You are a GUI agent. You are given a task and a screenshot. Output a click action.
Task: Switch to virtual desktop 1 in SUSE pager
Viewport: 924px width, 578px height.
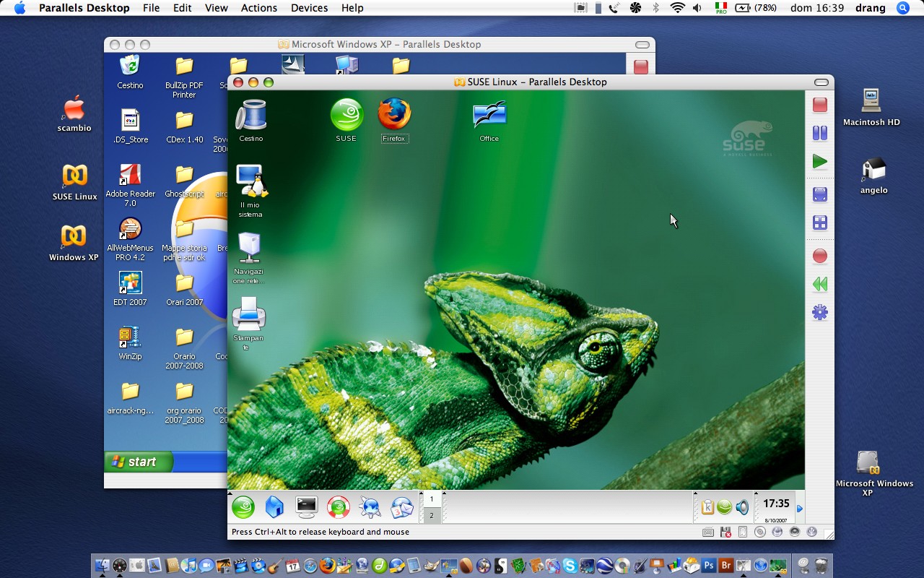click(432, 499)
